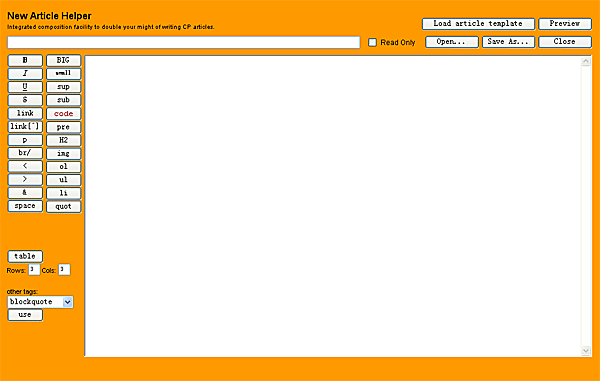Insert quot entity
This screenshot has height=381, width=600.
click(x=64, y=207)
